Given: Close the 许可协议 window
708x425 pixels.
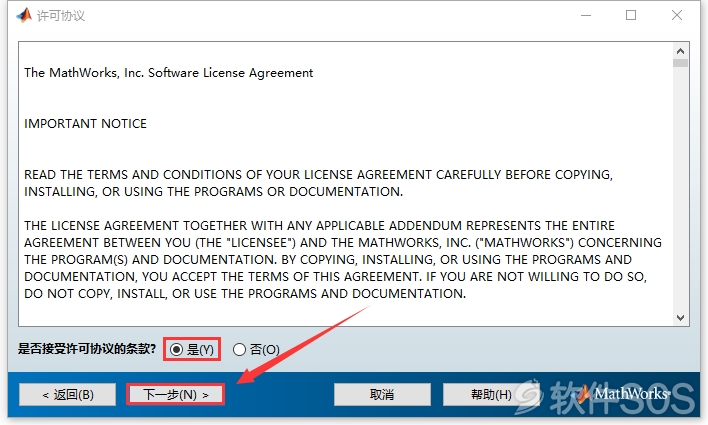Looking at the screenshot, I should pos(676,15).
